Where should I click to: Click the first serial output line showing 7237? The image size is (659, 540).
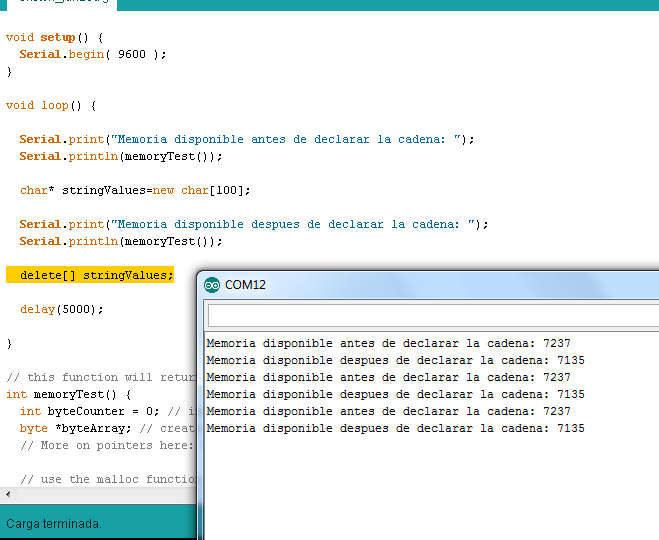(x=388, y=343)
